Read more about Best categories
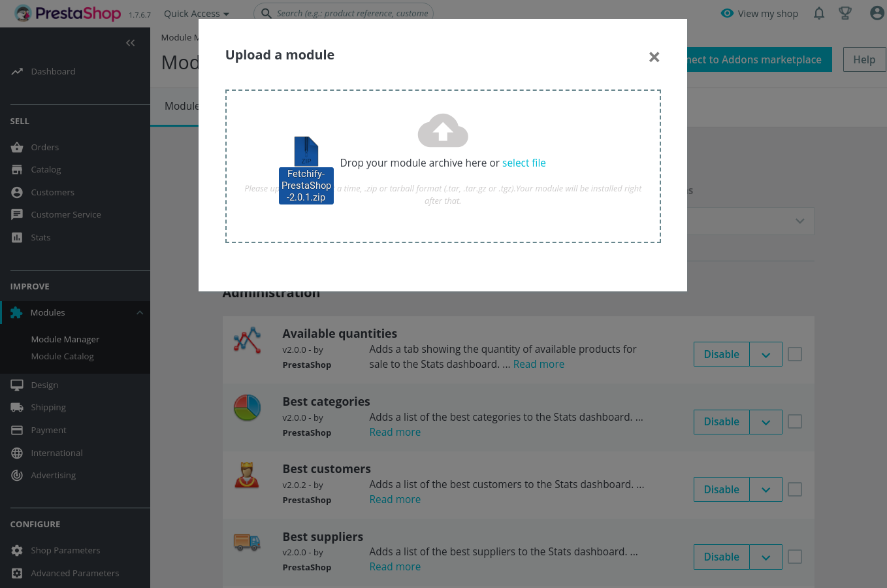Screen dimensions: 887x588 point(395,432)
